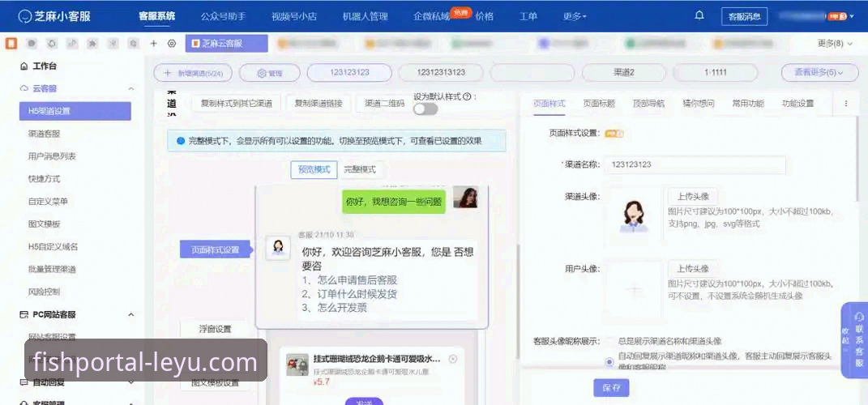Click the 客服消息 button
Viewport: 868px width, 405px height.
[x=745, y=16]
